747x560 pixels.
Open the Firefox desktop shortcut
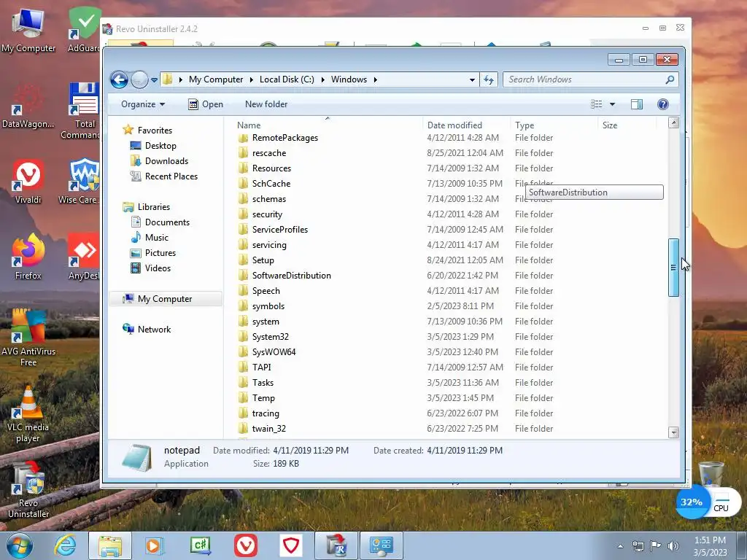[28, 257]
